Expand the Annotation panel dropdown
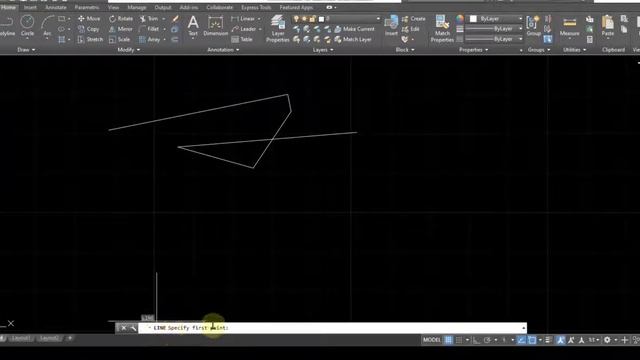Image resolution: width=640 pixels, height=360 pixels. [223, 50]
